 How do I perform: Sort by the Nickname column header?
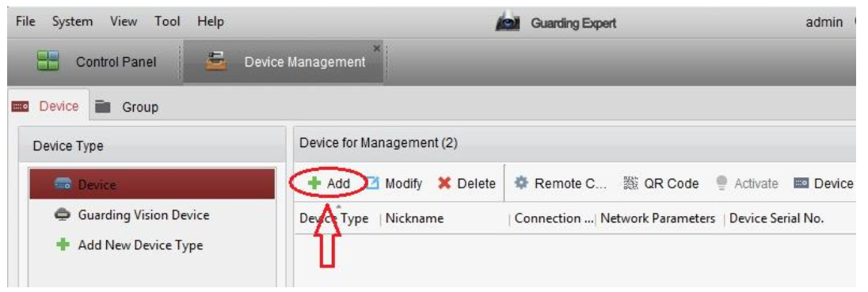click(x=415, y=218)
